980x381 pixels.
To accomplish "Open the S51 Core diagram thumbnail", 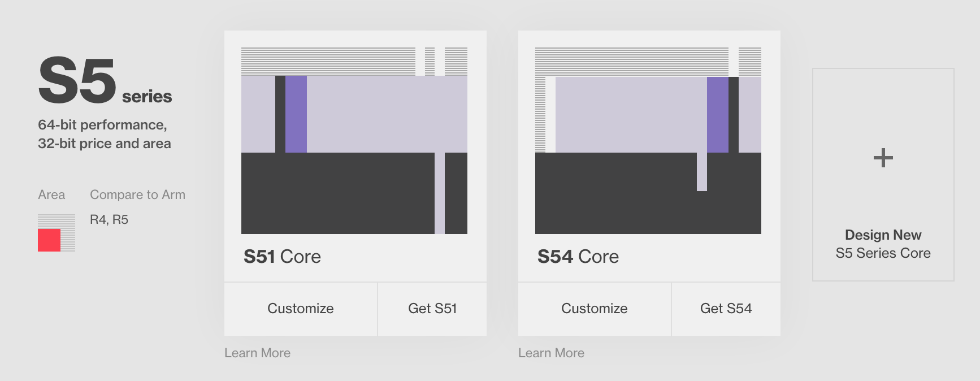I will tap(354, 141).
